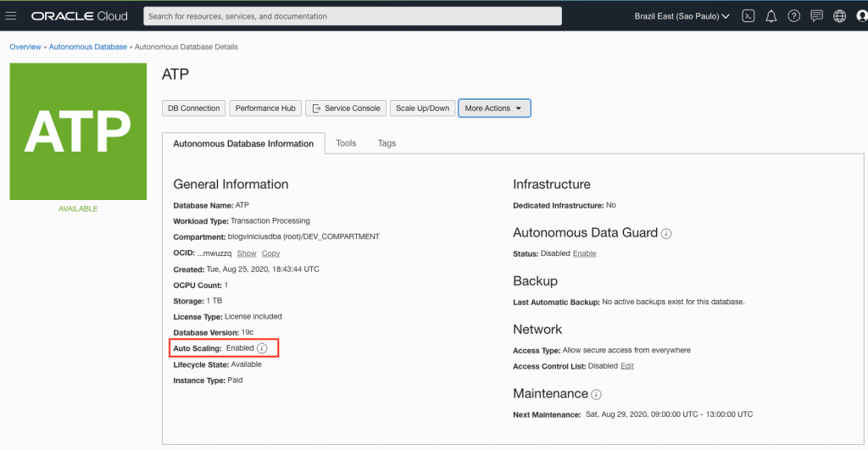Image resolution: width=868 pixels, height=450 pixels.
Task: Click the help question mark icon
Action: pos(794,16)
